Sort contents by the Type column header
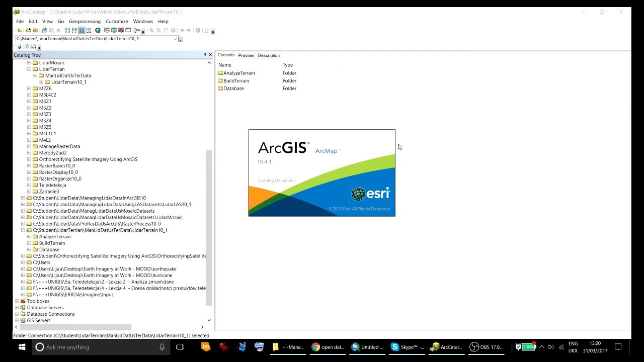This screenshot has height=362, width=644. point(288,65)
